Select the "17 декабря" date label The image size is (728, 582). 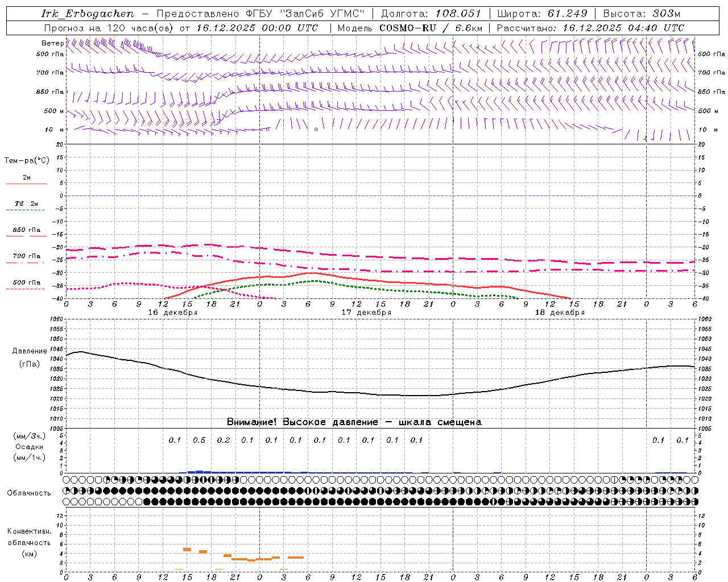[366, 313]
